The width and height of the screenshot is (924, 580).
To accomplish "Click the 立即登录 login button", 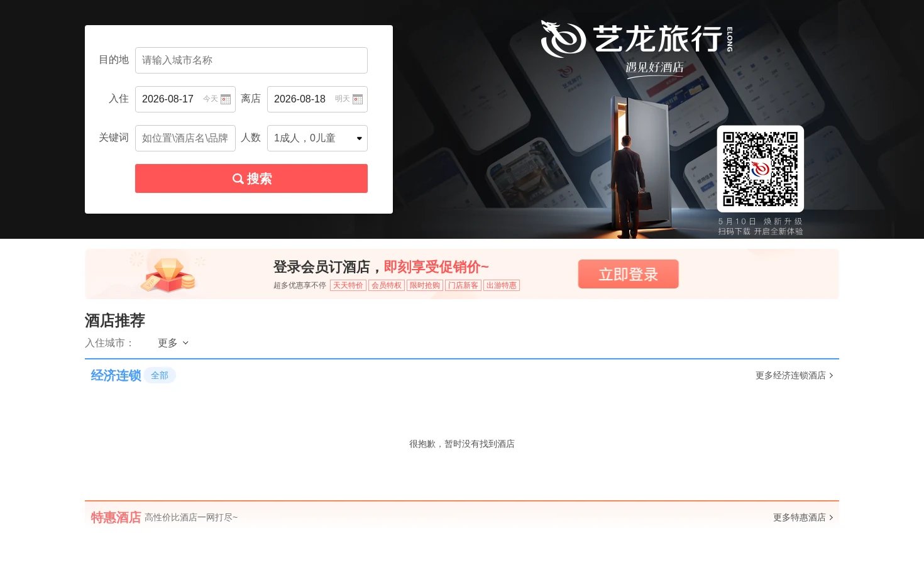I will tap(629, 274).
